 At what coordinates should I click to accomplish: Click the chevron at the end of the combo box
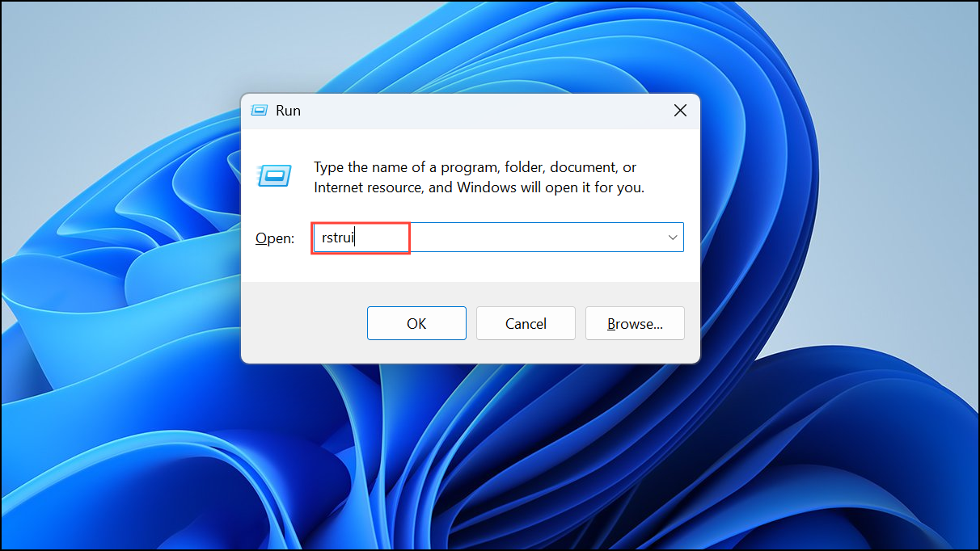point(673,237)
